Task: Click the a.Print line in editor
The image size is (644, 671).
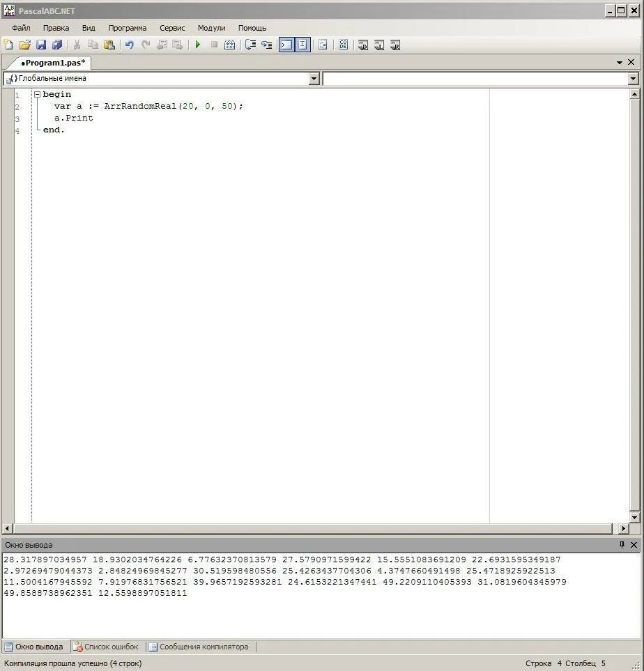Action: click(73, 118)
